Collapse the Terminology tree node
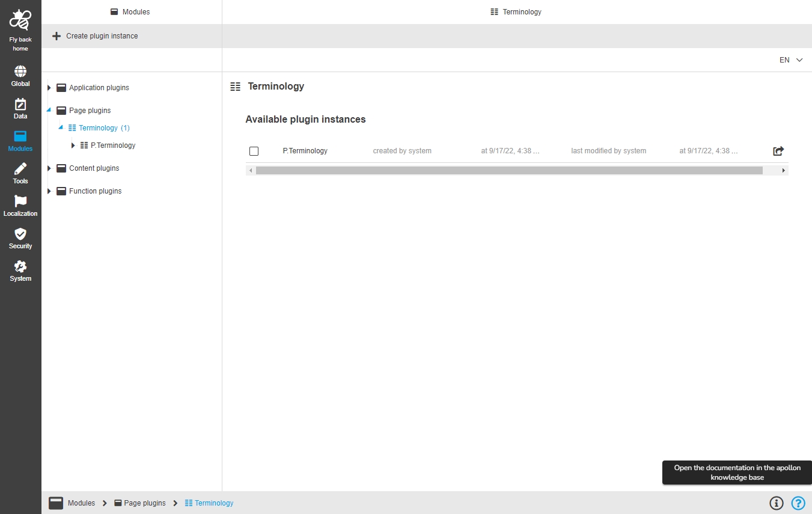 (x=61, y=127)
